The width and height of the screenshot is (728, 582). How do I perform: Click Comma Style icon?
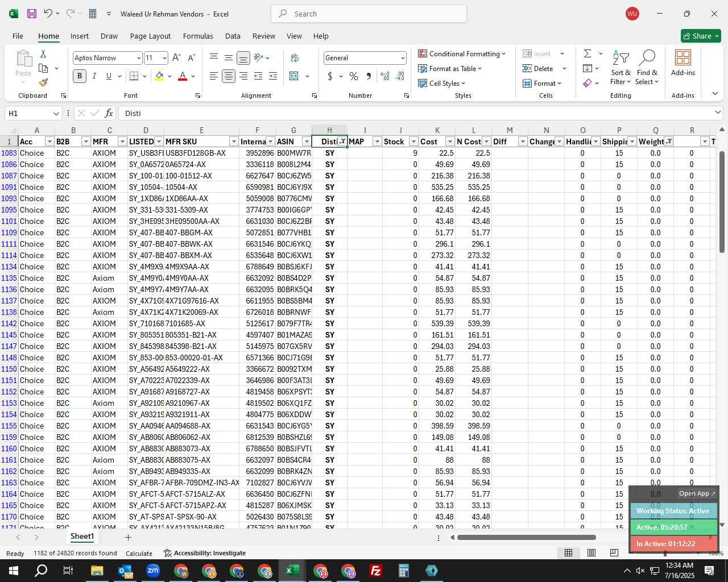pos(369,76)
